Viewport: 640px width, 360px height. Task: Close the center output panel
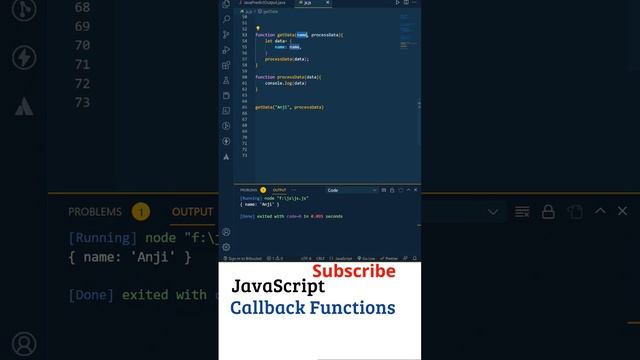pyautogui.click(x=416, y=190)
